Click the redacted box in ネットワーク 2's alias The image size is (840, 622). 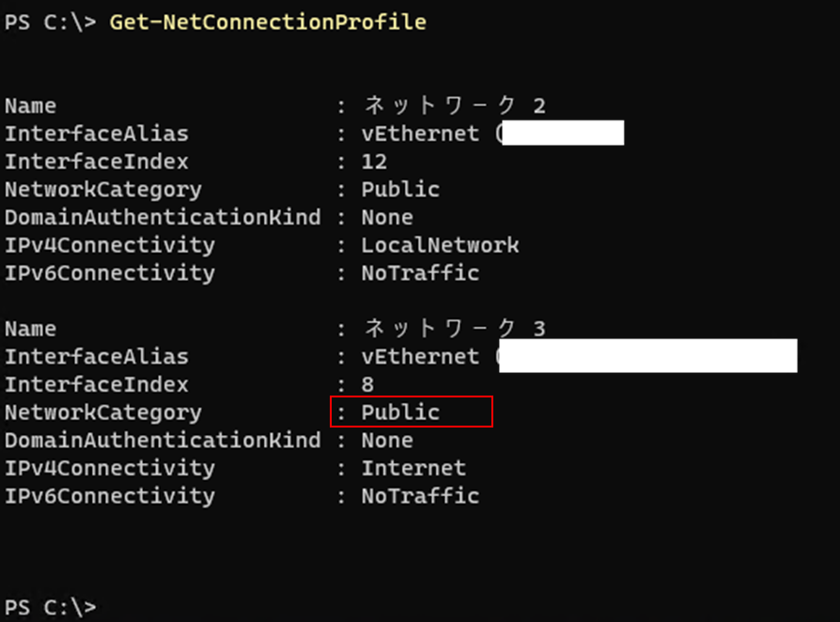pyautogui.click(x=562, y=133)
